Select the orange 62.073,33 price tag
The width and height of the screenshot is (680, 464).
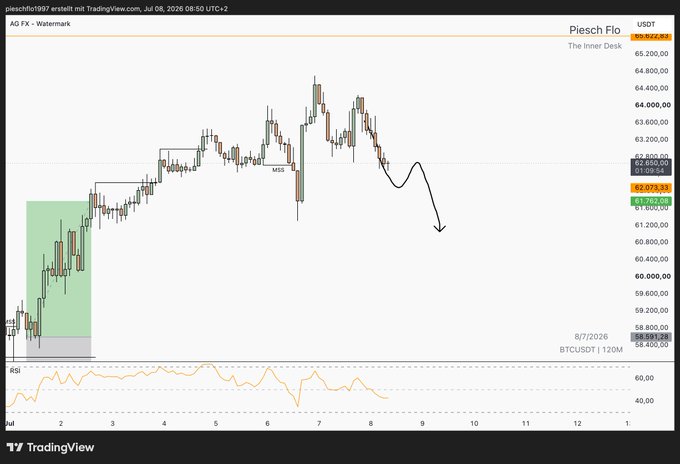point(651,188)
